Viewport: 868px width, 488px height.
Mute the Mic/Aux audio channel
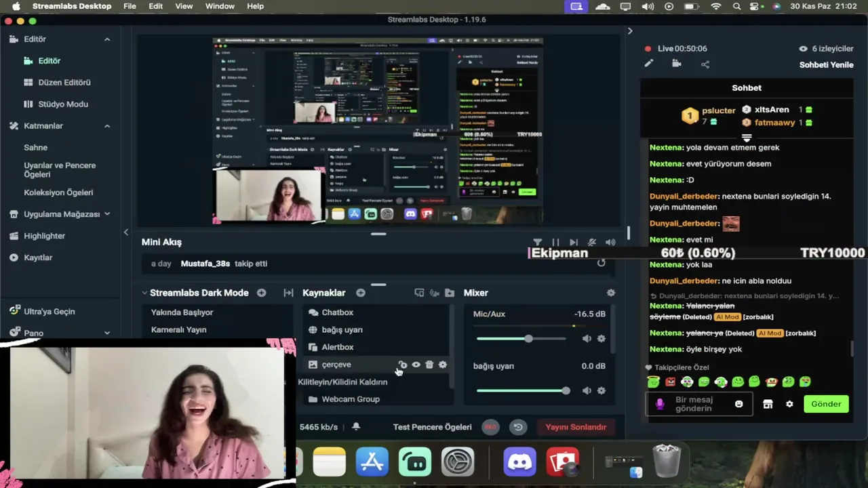(x=587, y=339)
